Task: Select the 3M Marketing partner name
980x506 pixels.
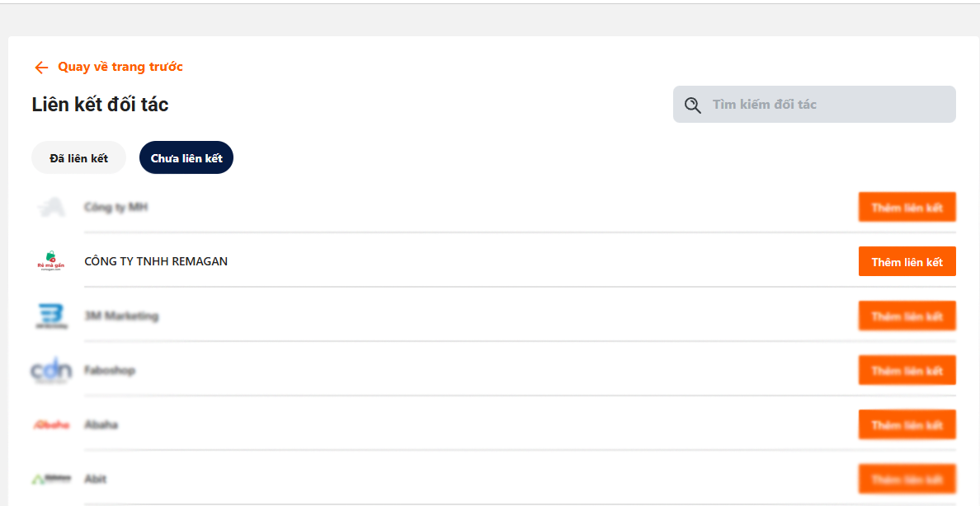Action: coord(121,316)
